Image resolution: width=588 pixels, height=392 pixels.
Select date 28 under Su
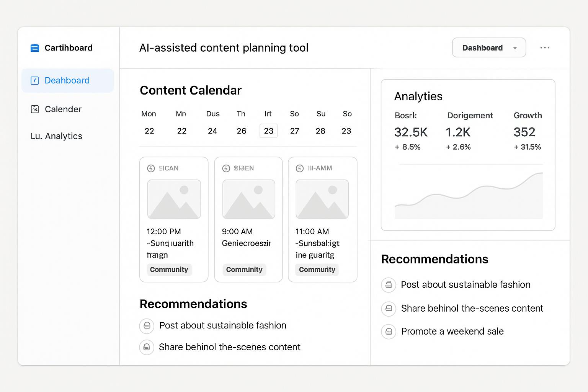click(320, 131)
